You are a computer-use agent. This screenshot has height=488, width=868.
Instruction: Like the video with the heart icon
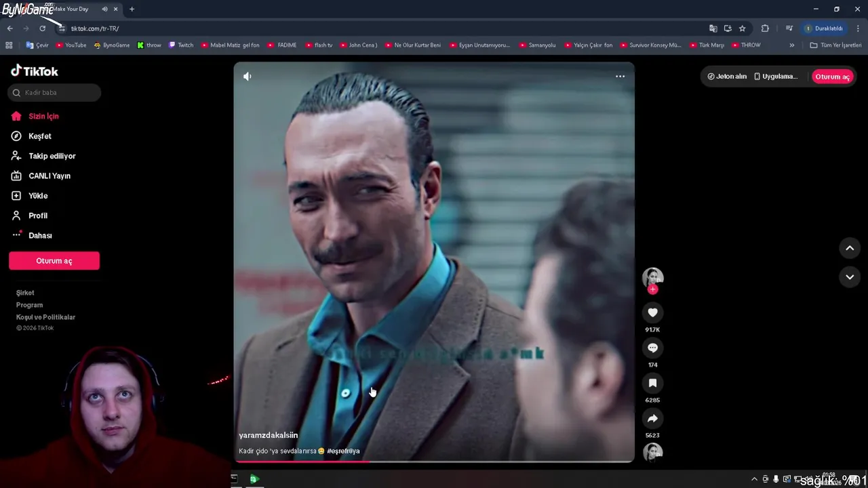coord(652,312)
